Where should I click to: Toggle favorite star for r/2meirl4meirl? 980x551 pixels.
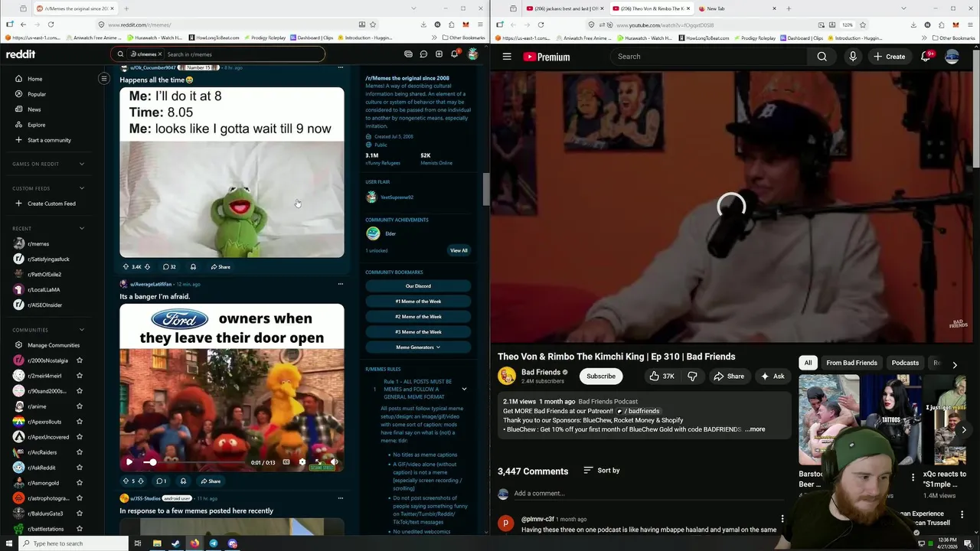point(79,376)
